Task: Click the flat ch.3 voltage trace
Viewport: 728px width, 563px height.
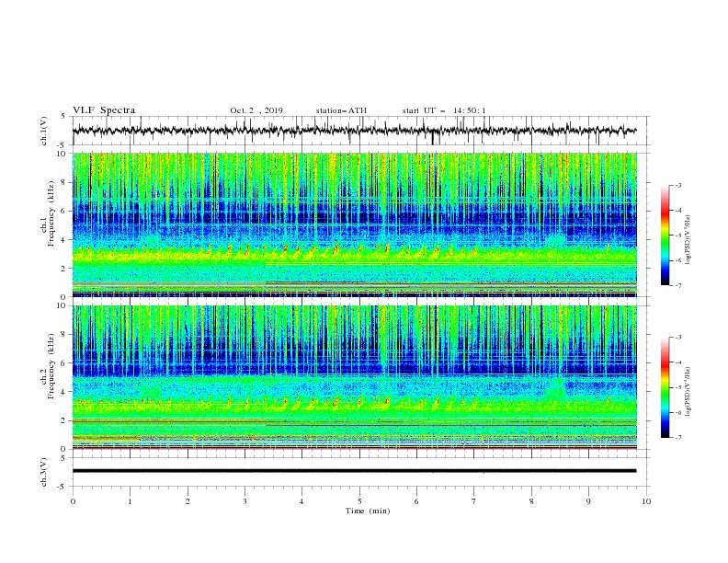Action: 354,471
